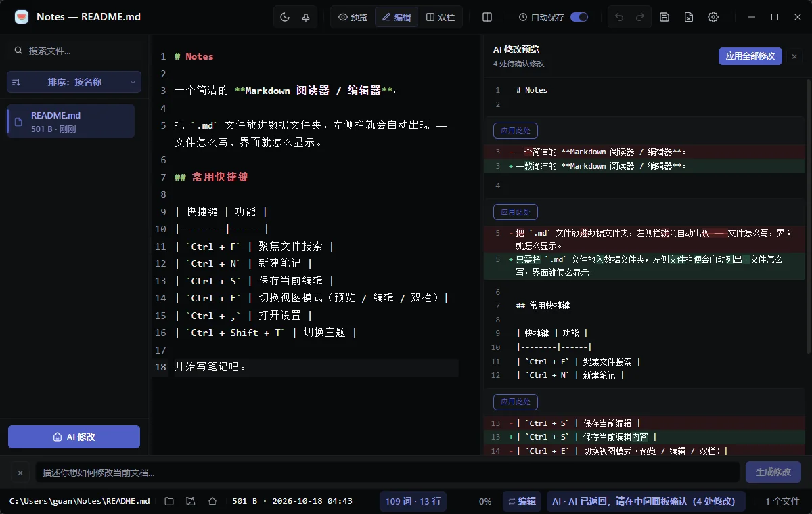Screen dimensions: 812x514
Task: Click the diff panel vertical scrollbar
Action: click(808, 217)
